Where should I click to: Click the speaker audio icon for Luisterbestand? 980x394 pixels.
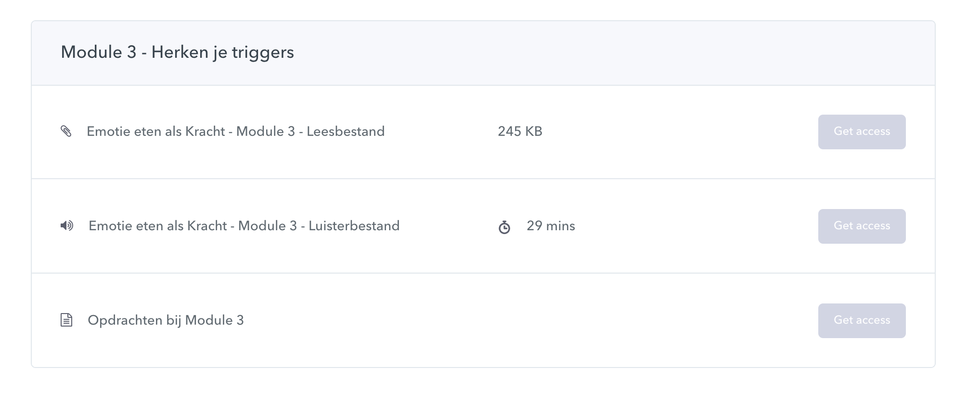point(67,225)
